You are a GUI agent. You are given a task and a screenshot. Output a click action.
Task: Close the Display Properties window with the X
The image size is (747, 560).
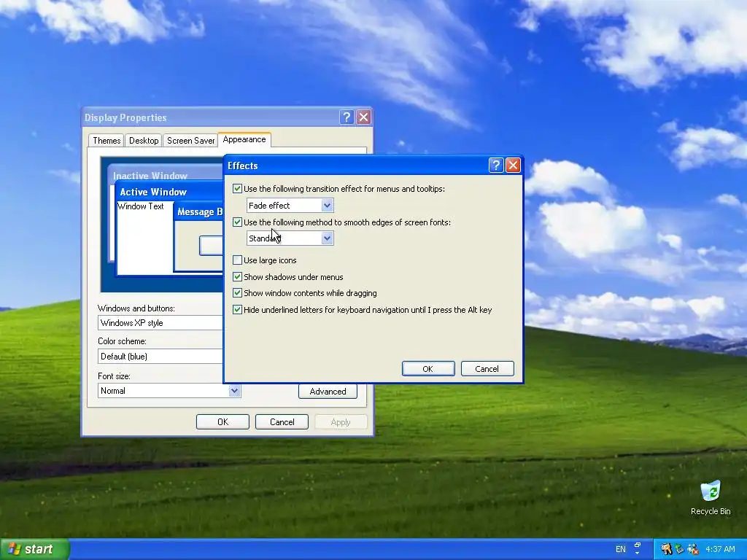point(363,117)
